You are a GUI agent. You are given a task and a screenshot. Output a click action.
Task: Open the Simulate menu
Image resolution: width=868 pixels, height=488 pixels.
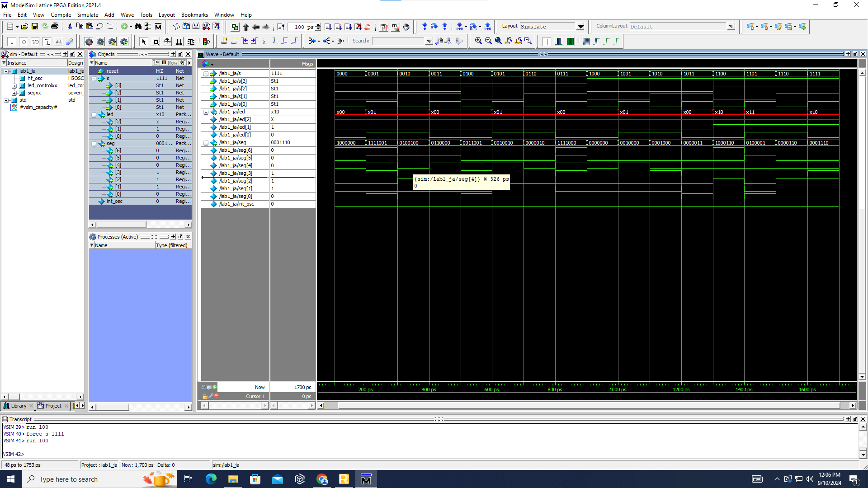click(88, 15)
